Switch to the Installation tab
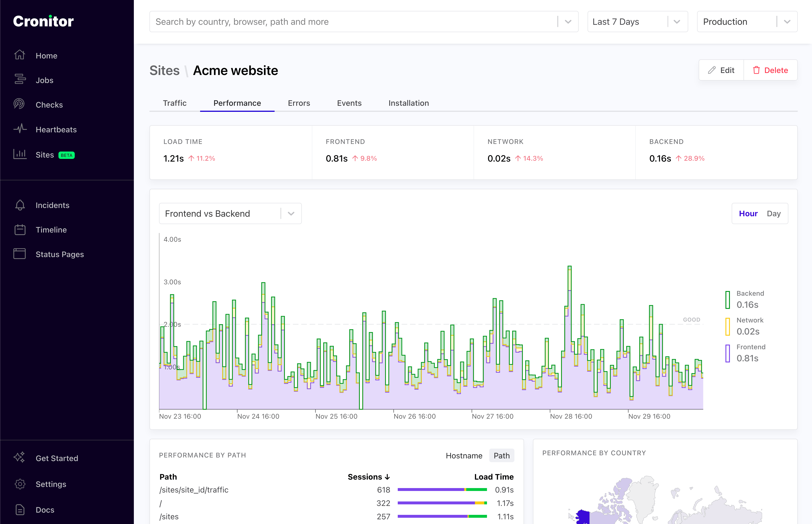Screen dimensions: 812x524 pos(409,103)
